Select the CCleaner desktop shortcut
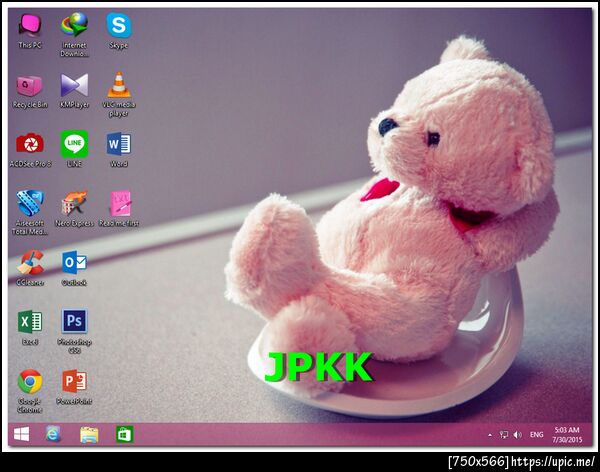 coord(30,268)
